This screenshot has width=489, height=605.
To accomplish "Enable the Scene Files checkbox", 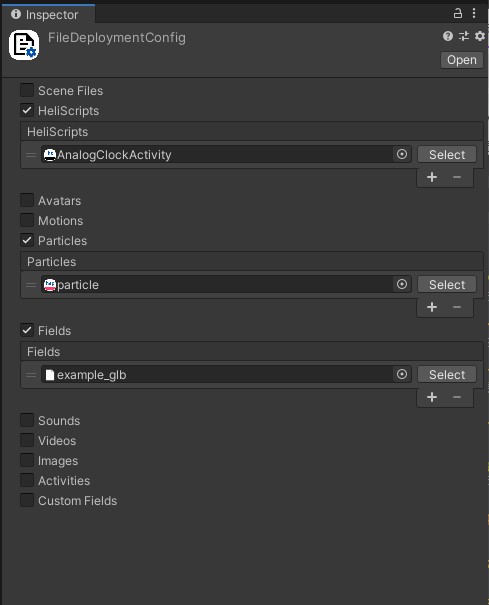I will coord(27,90).
